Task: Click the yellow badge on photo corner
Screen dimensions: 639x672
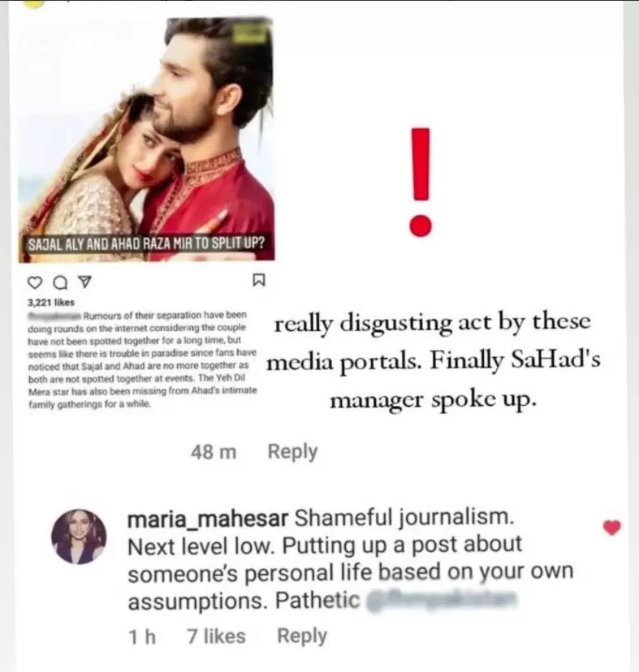Action: [x=249, y=33]
